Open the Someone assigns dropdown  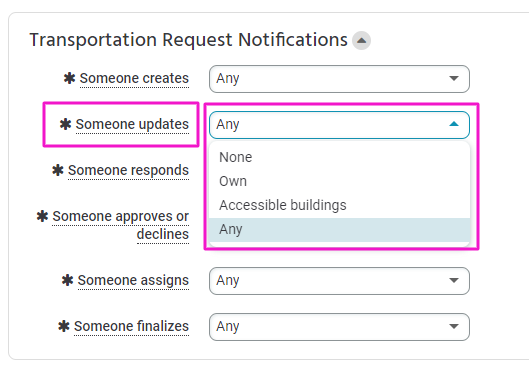(339, 281)
